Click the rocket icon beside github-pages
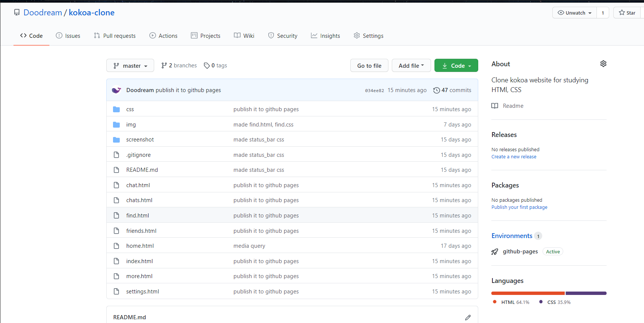The width and height of the screenshot is (644, 323). point(495,252)
